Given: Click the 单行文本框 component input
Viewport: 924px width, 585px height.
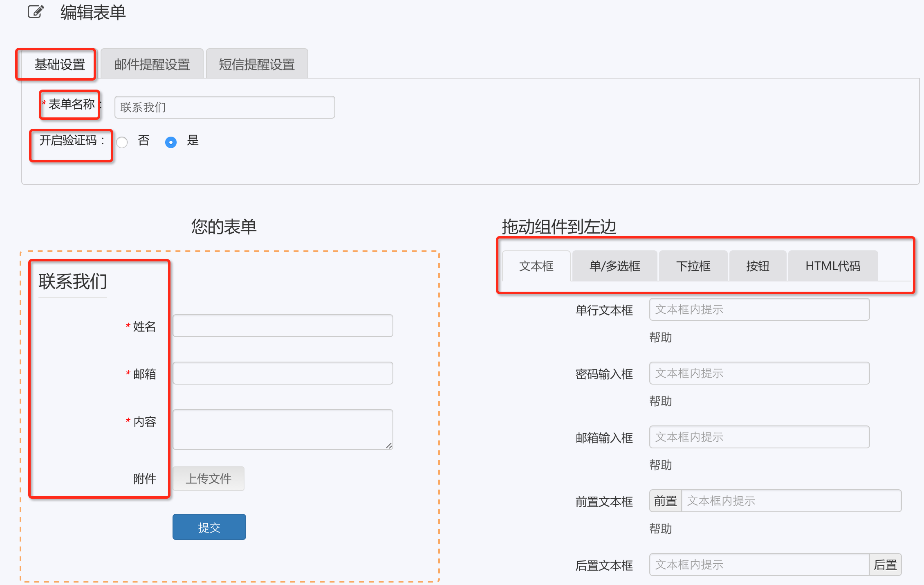Looking at the screenshot, I should [x=759, y=309].
